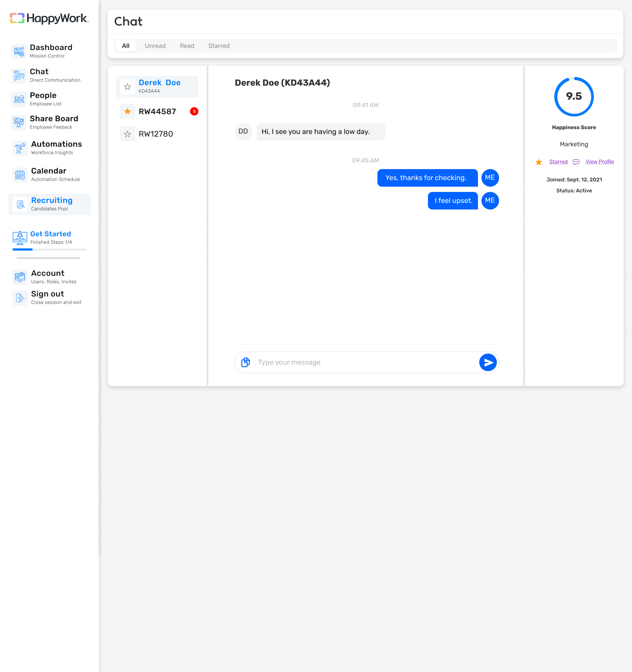Switch to the Read tab
632x672 pixels.
point(187,46)
